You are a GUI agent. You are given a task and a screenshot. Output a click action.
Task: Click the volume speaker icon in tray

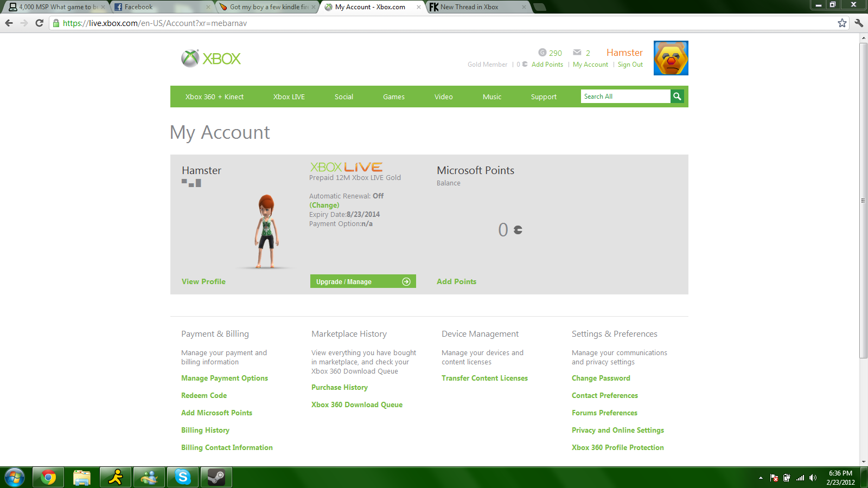tap(813, 478)
